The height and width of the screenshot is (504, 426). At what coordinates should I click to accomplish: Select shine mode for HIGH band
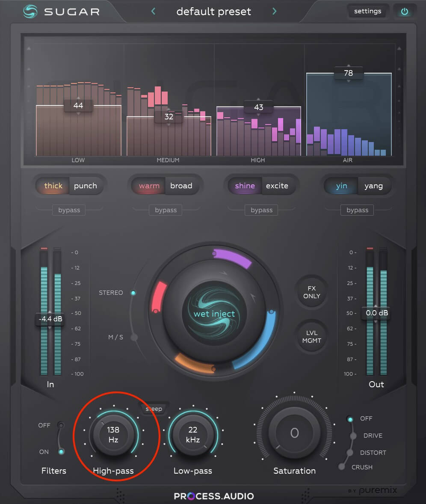[245, 186]
